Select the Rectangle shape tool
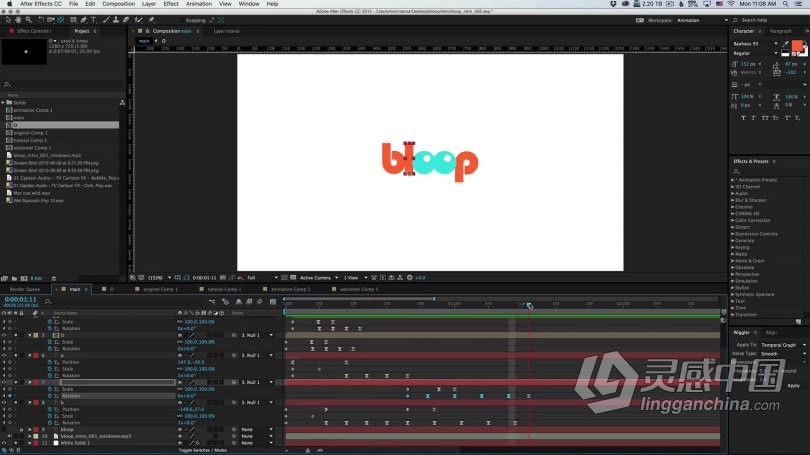This screenshot has height=455, width=810. (x=73, y=20)
